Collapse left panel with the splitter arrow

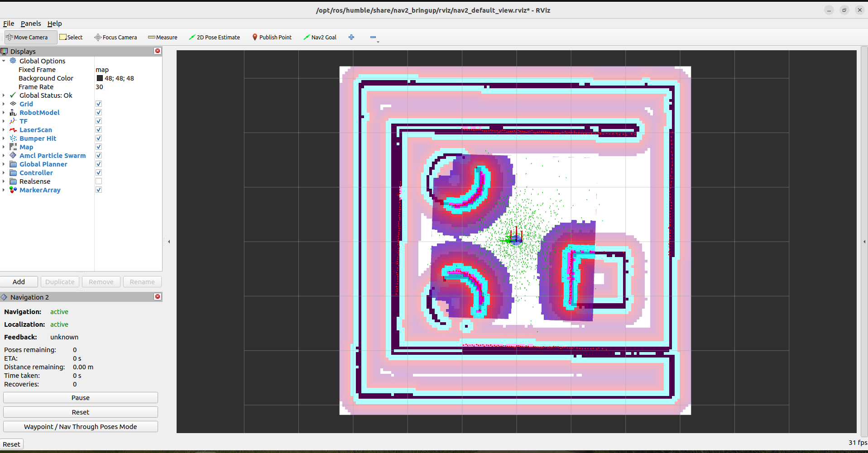(x=169, y=242)
